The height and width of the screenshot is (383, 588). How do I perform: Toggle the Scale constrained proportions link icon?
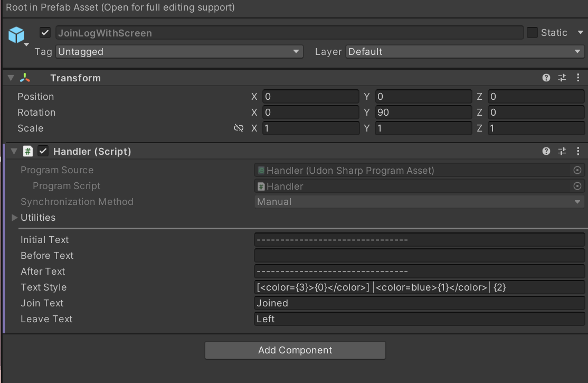click(239, 128)
